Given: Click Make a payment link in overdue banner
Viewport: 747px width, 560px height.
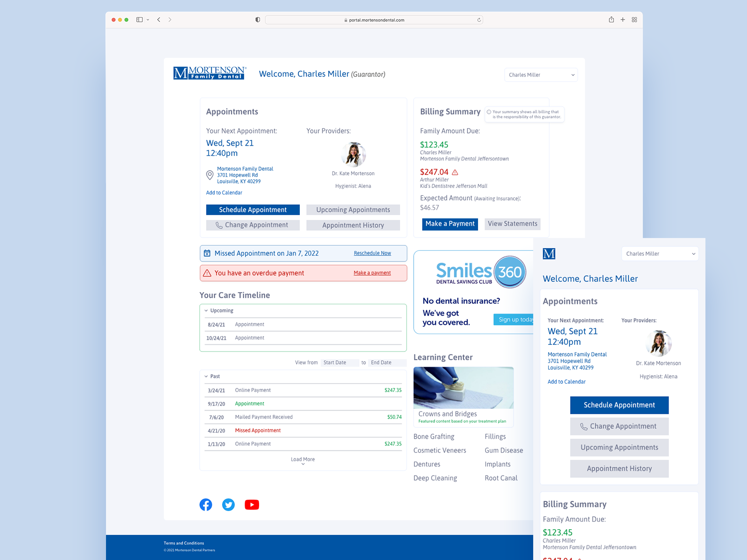Looking at the screenshot, I should (x=372, y=273).
